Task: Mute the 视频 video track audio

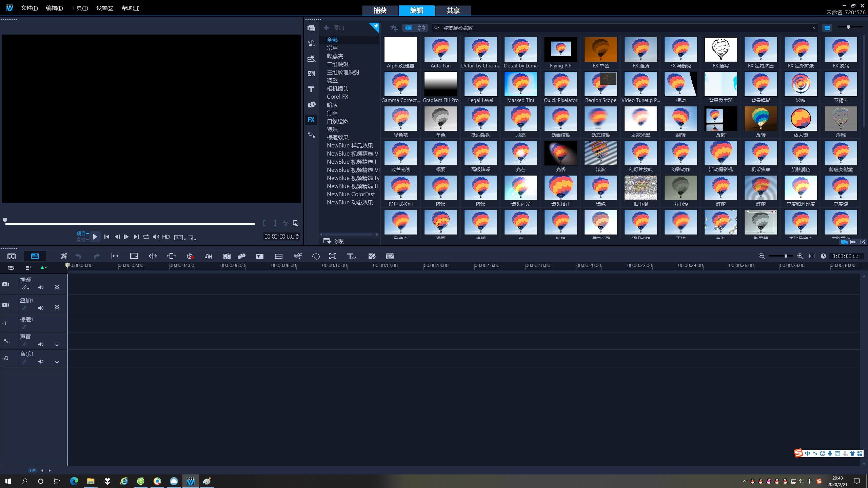Action: click(x=41, y=287)
